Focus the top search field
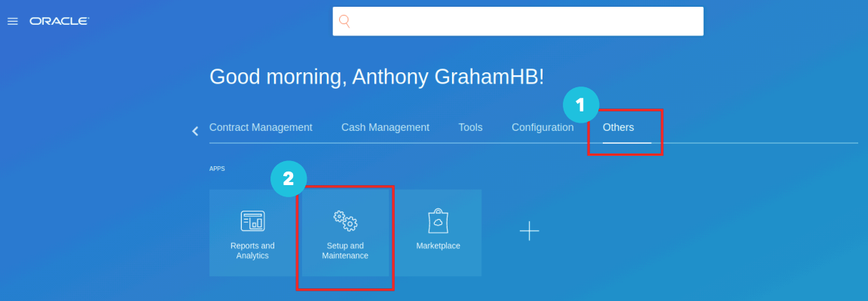This screenshot has width=868, height=301. click(518, 21)
